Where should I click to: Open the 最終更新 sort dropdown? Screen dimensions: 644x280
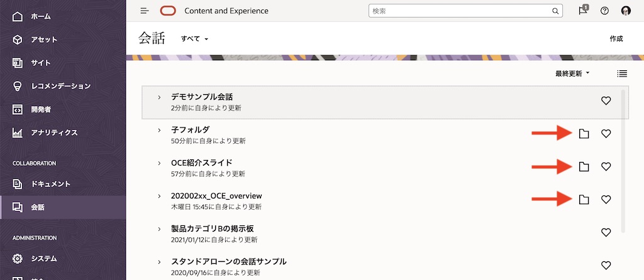point(572,73)
